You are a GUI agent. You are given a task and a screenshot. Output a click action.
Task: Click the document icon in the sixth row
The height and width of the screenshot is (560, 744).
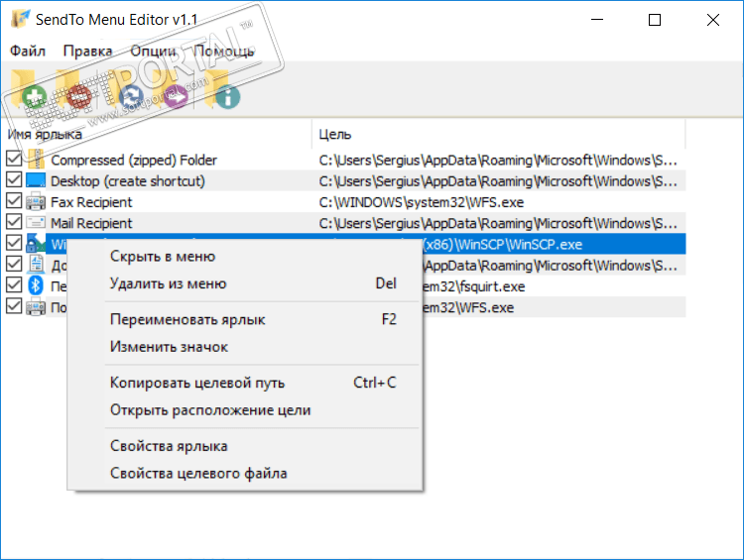point(36,265)
